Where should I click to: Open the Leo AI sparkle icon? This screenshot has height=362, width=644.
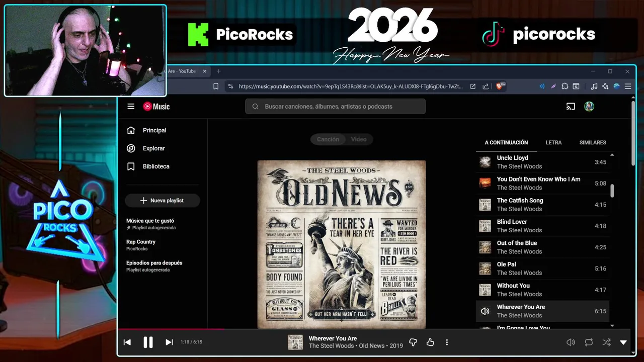point(605,86)
